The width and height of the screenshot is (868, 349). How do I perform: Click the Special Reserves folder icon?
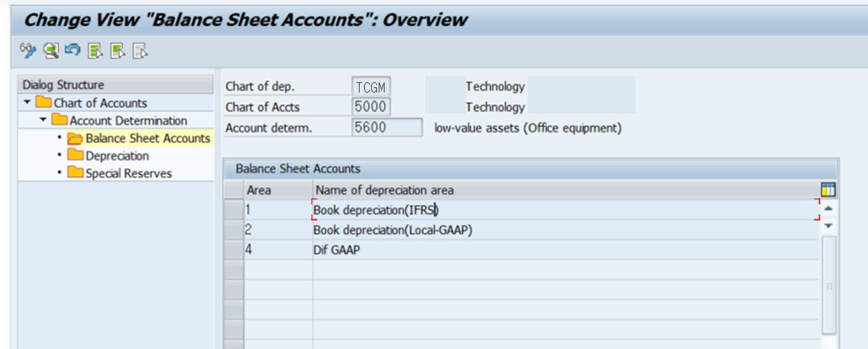tap(75, 173)
